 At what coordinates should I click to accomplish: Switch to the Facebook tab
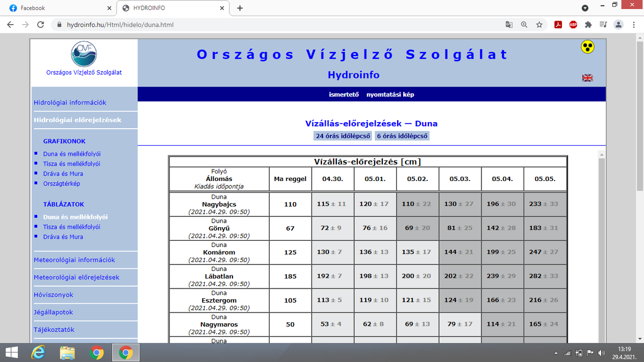[x=59, y=8]
